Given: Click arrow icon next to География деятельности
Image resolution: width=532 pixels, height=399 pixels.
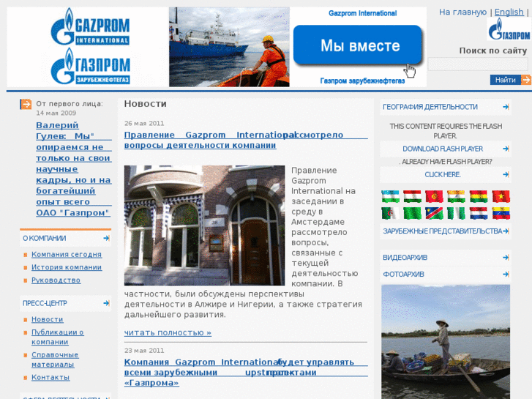Looking at the screenshot, I should coord(506,107).
